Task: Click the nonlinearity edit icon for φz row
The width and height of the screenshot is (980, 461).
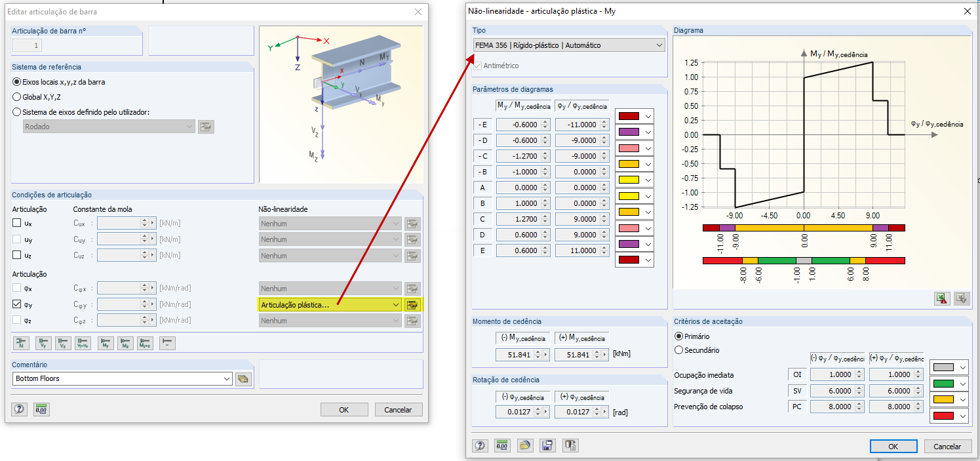Action: tap(412, 321)
